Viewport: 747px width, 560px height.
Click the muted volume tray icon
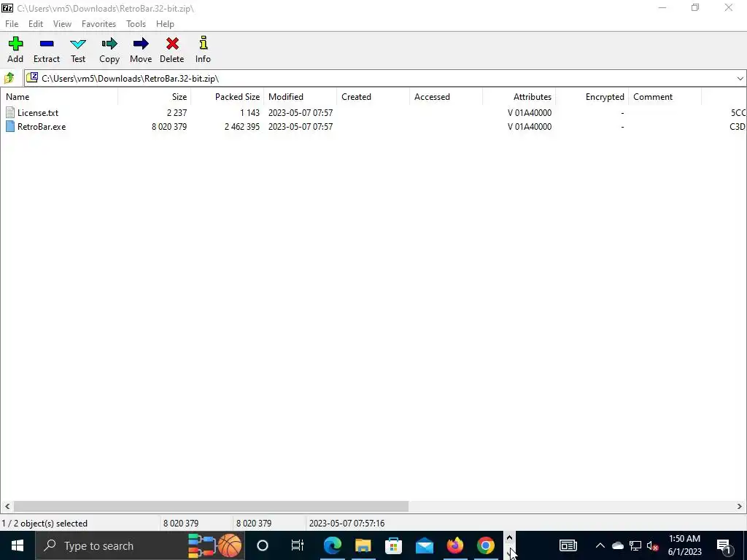(653, 545)
